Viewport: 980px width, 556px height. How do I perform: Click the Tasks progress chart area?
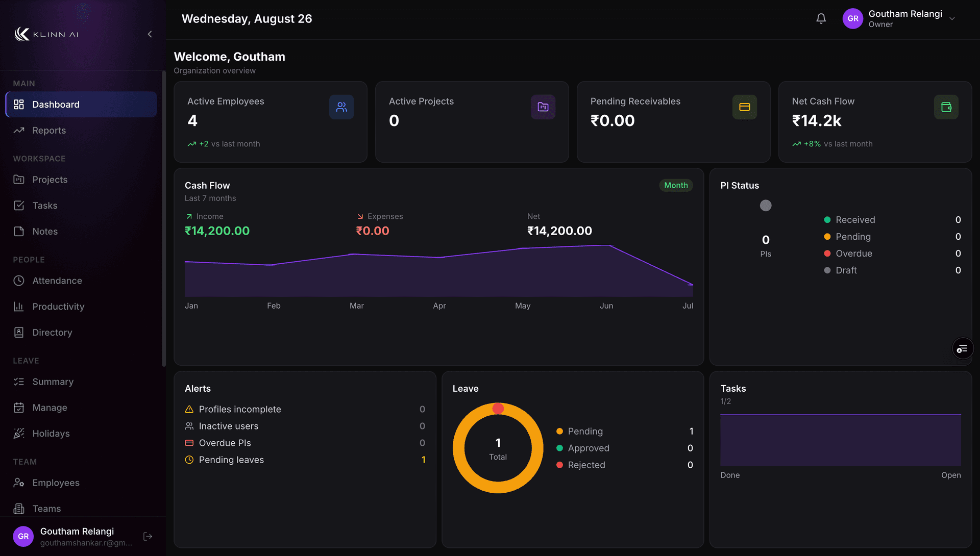click(x=841, y=440)
